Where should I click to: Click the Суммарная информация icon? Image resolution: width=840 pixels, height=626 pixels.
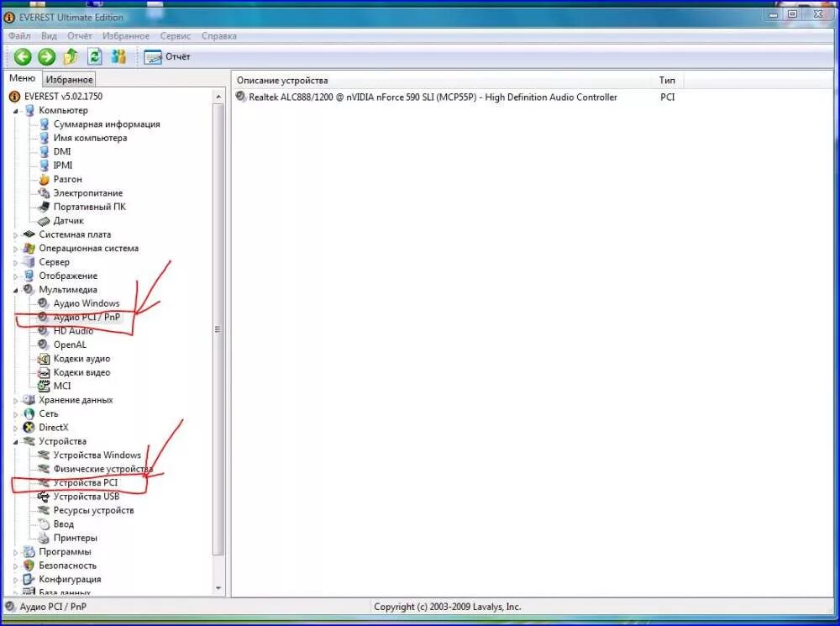(x=45, y=124)
